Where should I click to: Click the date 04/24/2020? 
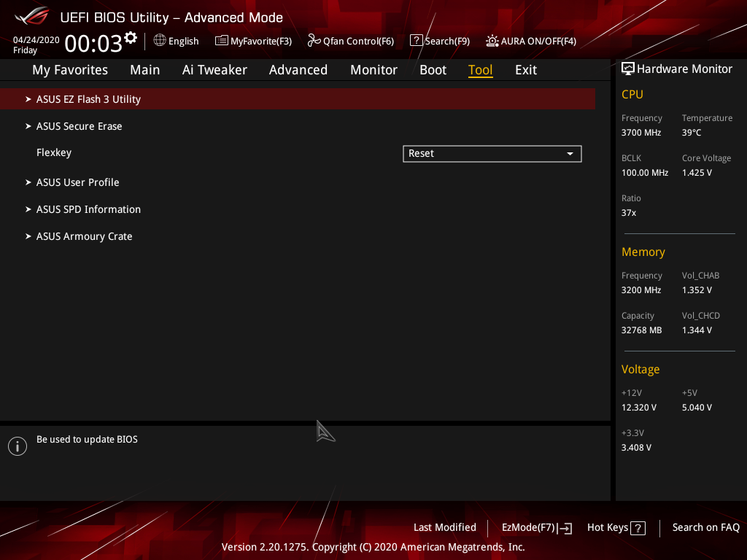36,40
